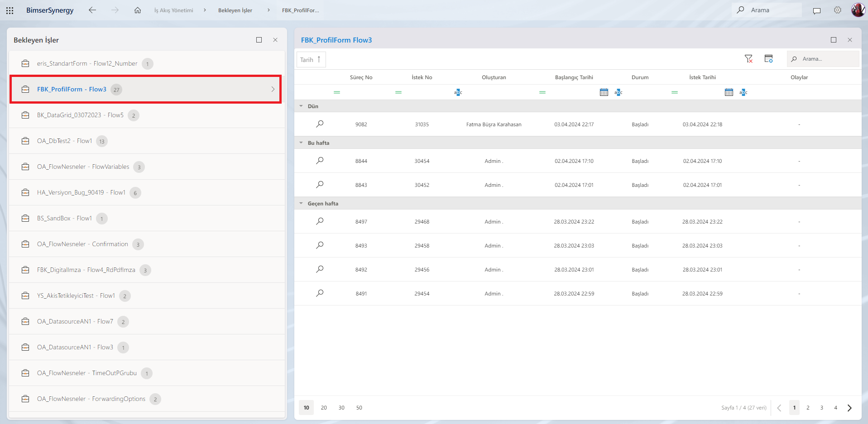The image size is (868, 424).
Task: Open YS_AkisTetikleyiciTest - Flow1 item
Action: click(147, 295)
